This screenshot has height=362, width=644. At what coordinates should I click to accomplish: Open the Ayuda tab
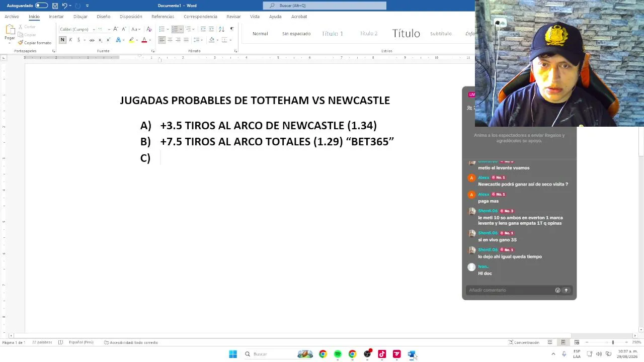pos(275,17)
